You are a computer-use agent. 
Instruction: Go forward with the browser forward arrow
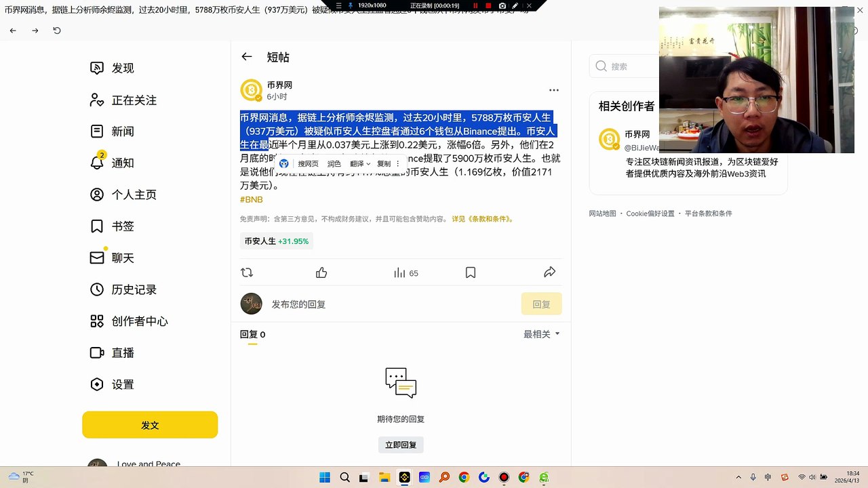[35, 30]
